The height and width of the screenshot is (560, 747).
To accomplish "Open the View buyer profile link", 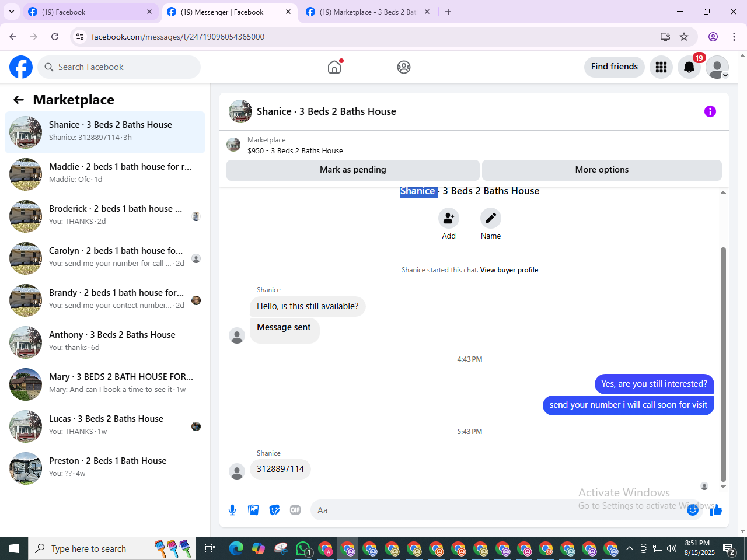I will (509, 270).
